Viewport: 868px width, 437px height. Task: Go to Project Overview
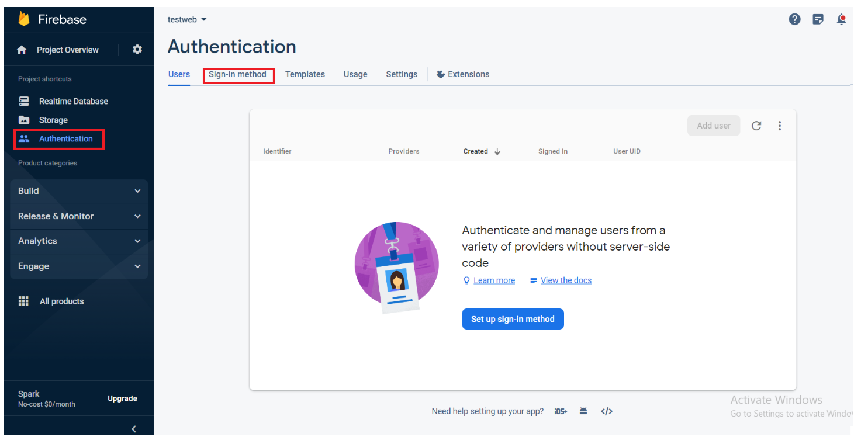[68, 50]
